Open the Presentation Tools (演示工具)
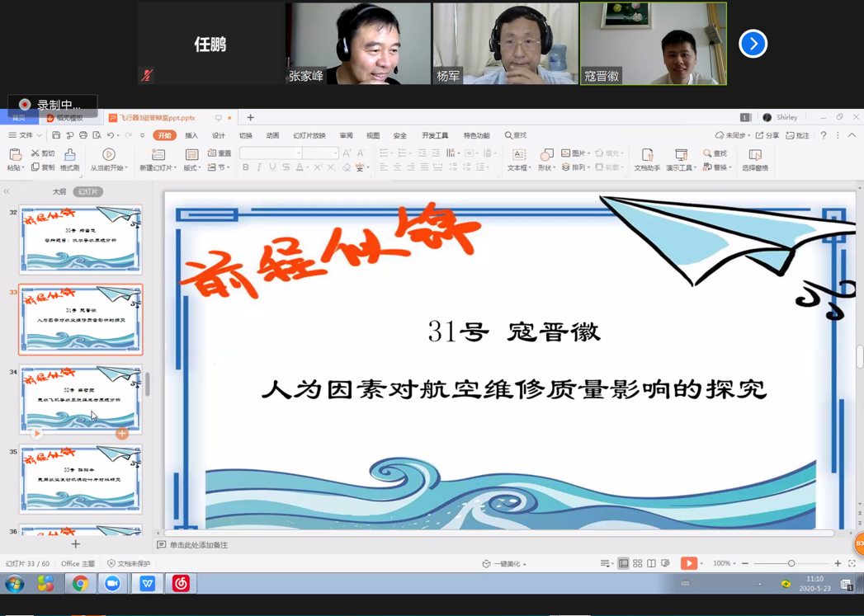 pos(681,160)
